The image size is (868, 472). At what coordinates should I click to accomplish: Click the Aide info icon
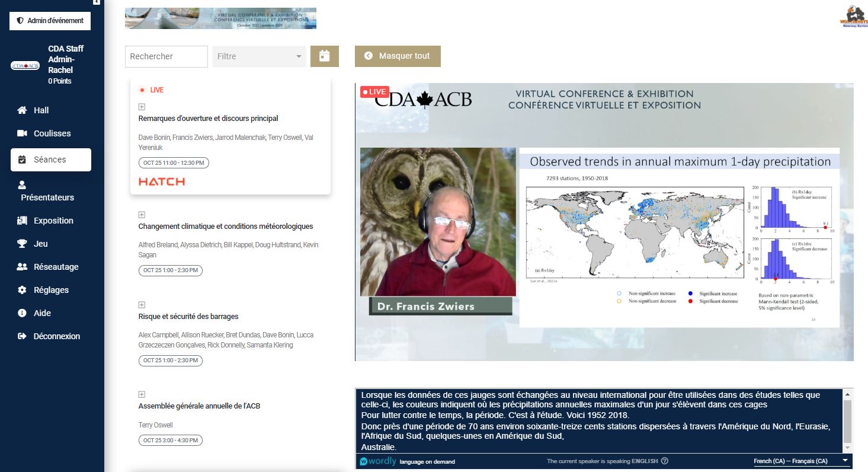[x=23, y=313]
